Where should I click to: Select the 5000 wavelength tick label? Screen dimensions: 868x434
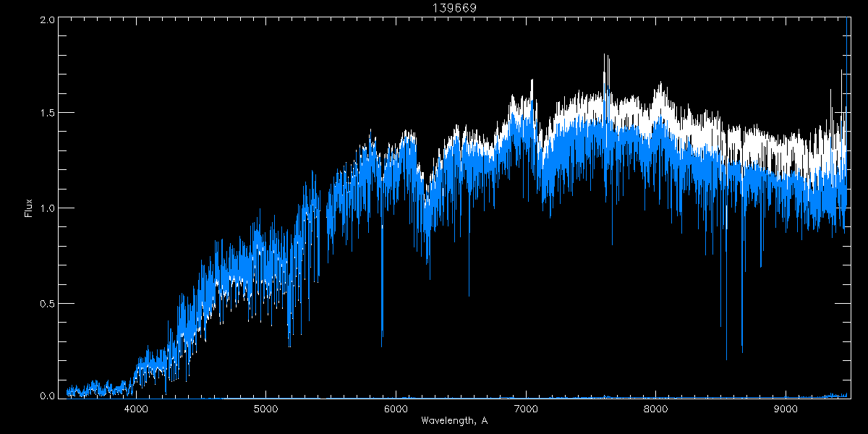click(x=265, y=409)
